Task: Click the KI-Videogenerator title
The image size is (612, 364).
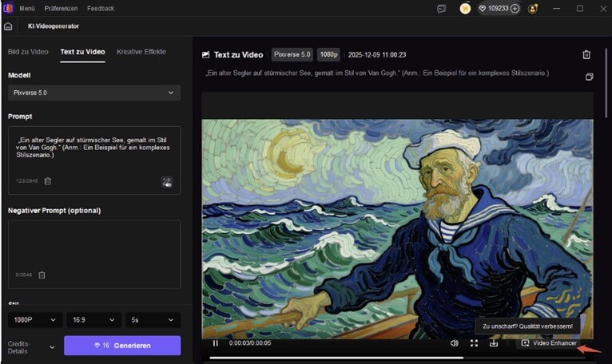Action: [54, 26]
